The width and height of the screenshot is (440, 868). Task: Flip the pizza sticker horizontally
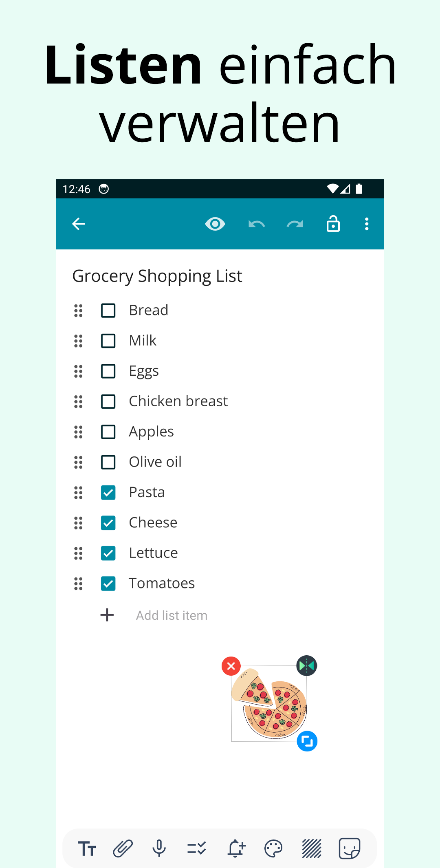[x=307, y=666]
